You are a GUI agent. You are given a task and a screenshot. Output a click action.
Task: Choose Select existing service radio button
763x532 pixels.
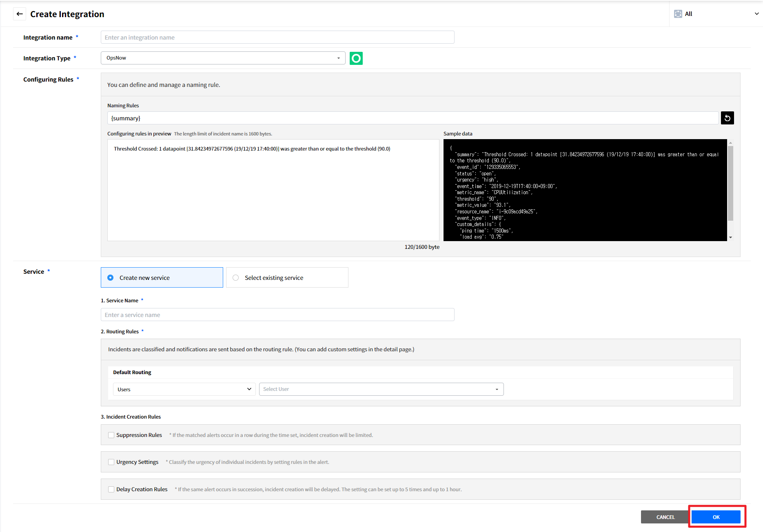[236, 278]
